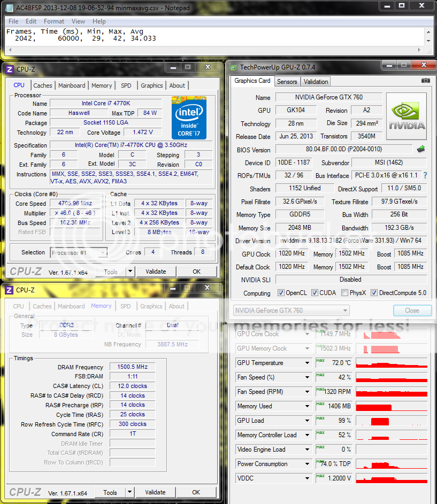Click the Intel Core i7 logo badge
The image size is (437, 504).
pos(189,118)
